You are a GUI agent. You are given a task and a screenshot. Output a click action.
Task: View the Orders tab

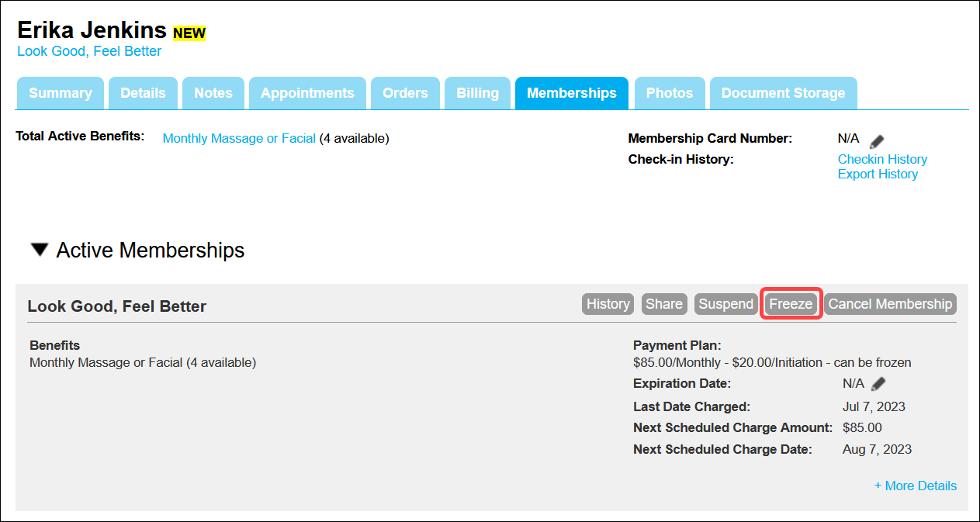(x=405, y=93)
